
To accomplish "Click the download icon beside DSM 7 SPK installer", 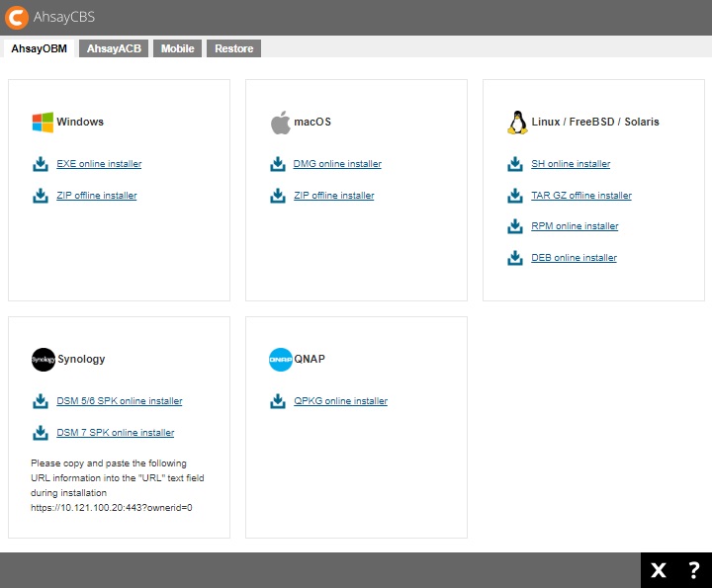I will pos(41,433).
